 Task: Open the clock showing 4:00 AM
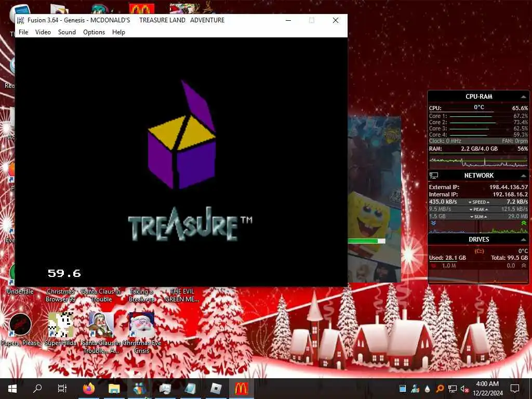tap(487, 389)
